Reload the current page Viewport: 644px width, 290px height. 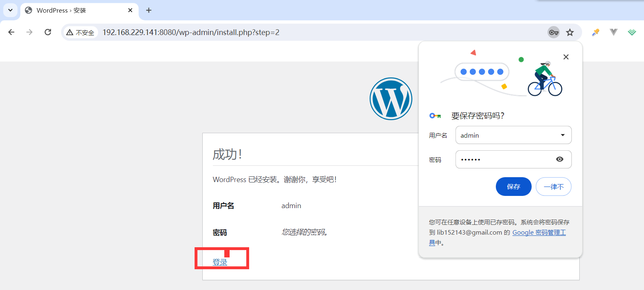tap(48, 32)
